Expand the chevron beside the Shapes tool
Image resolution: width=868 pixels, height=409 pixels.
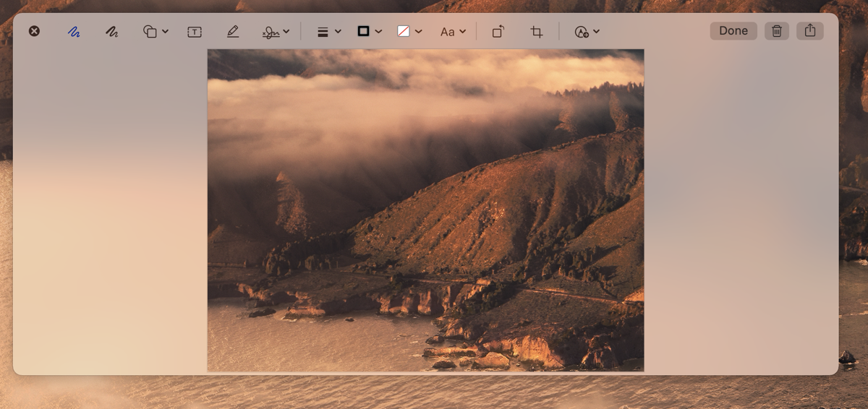166,32
